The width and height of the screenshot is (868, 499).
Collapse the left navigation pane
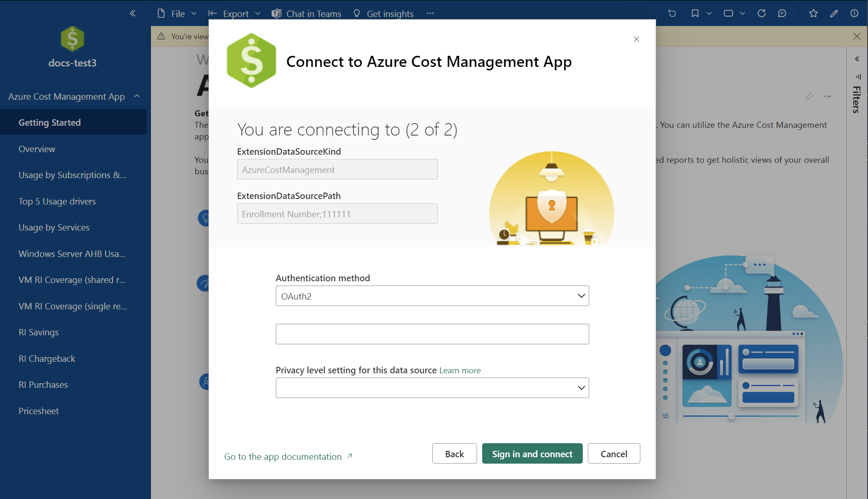[133, 13]
